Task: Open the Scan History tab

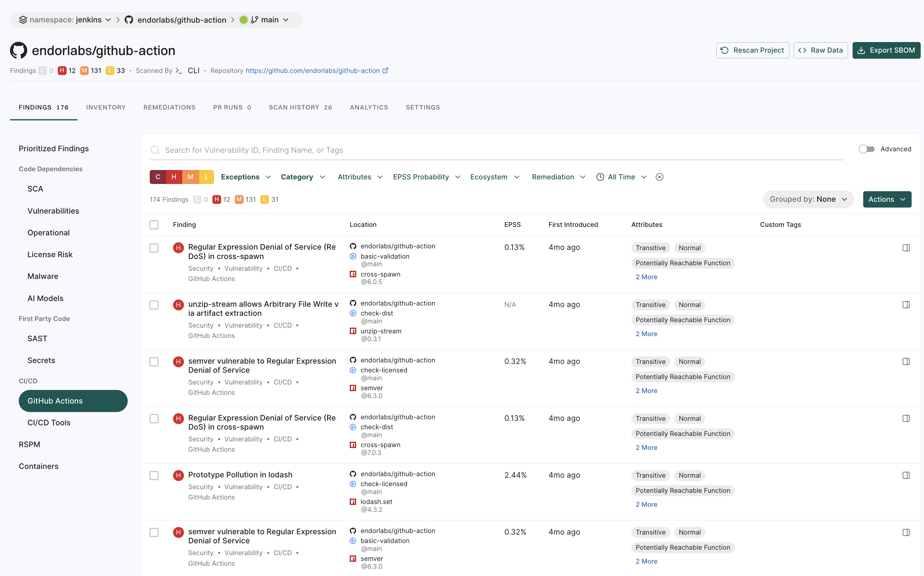Action: [300, 107]
